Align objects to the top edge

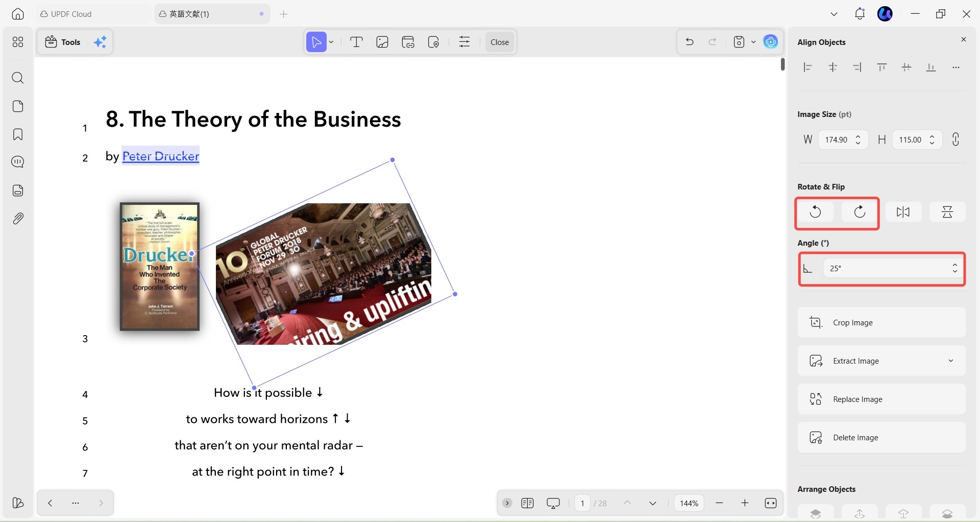tap(881, 67)
